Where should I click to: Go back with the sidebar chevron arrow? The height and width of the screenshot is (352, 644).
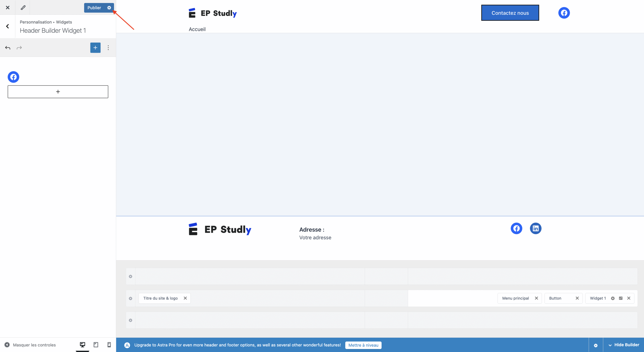click(8, 26)
